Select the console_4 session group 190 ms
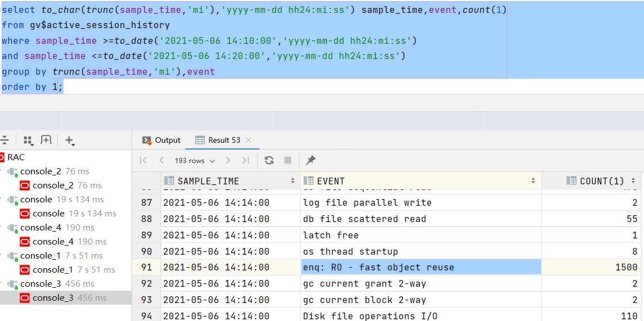This screenshot has width=644, height=321. coord(51,227)
